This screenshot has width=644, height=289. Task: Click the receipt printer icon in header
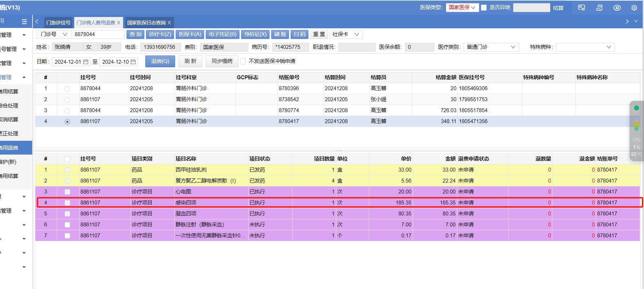point(599,8)
